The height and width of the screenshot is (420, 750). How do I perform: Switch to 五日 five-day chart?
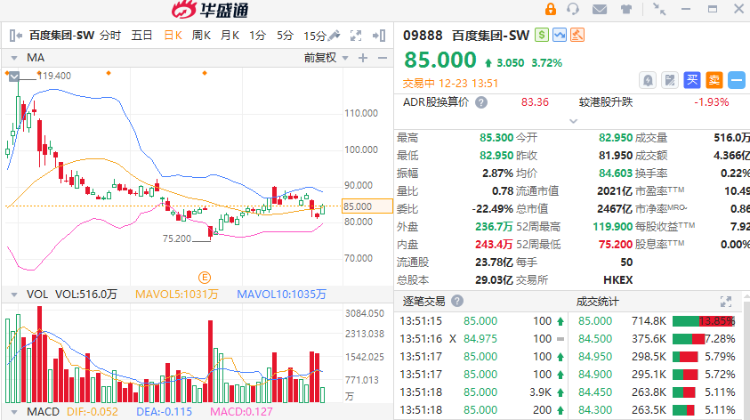[x=142, y=35]
